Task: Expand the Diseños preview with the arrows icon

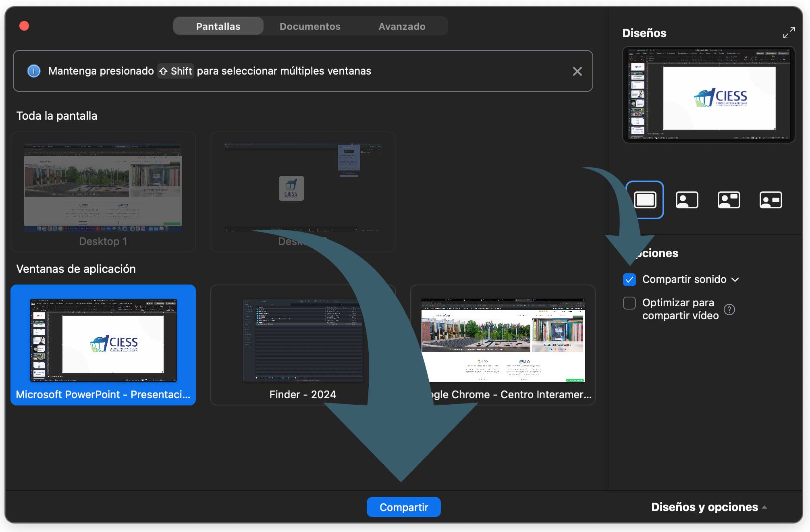Action: pyautogui.click(x=789, y=33)
